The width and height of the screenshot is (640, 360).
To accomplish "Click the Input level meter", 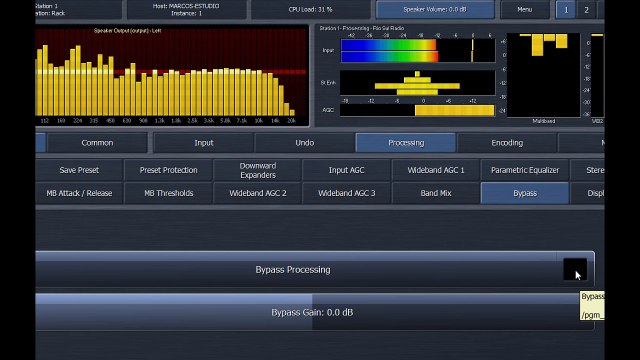I will pyautogui.click(x=418, y=50).
